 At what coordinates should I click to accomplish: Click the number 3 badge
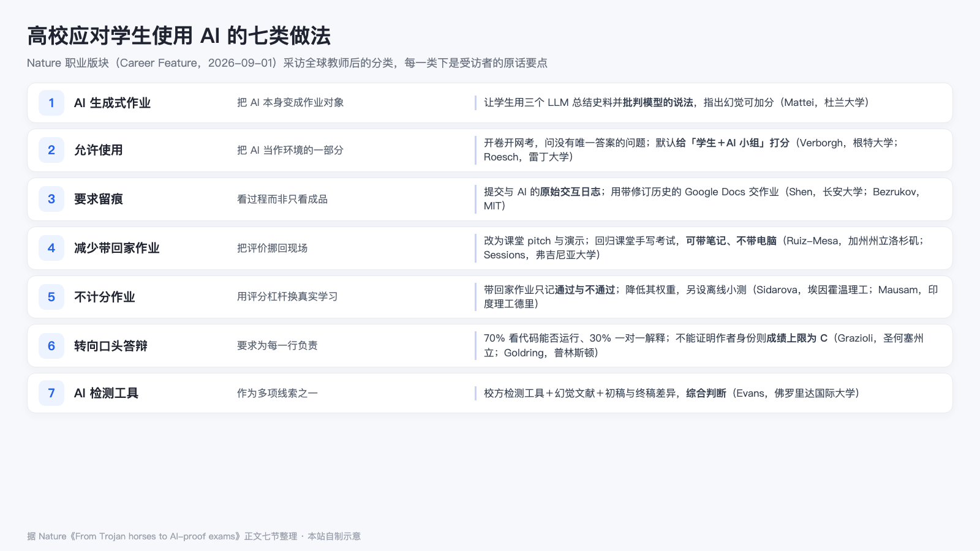point(51,199)
